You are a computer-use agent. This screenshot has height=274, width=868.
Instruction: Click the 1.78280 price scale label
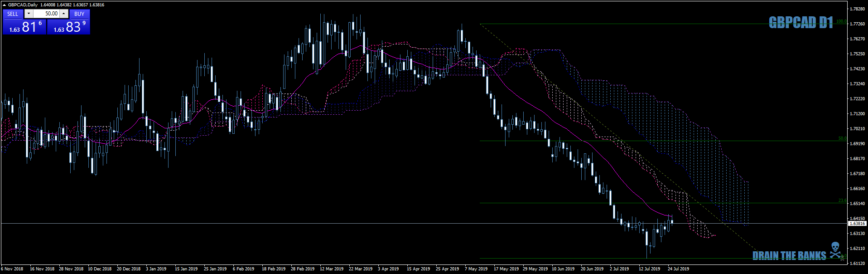click(x=857, y=9)
